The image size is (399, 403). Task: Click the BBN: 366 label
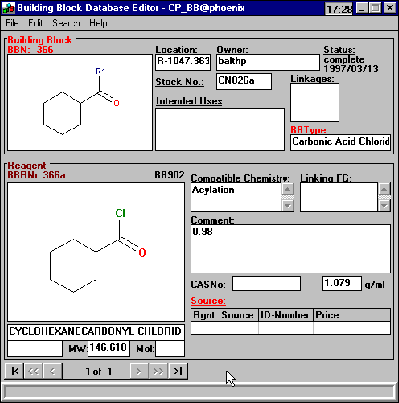[x=30, y=50]
